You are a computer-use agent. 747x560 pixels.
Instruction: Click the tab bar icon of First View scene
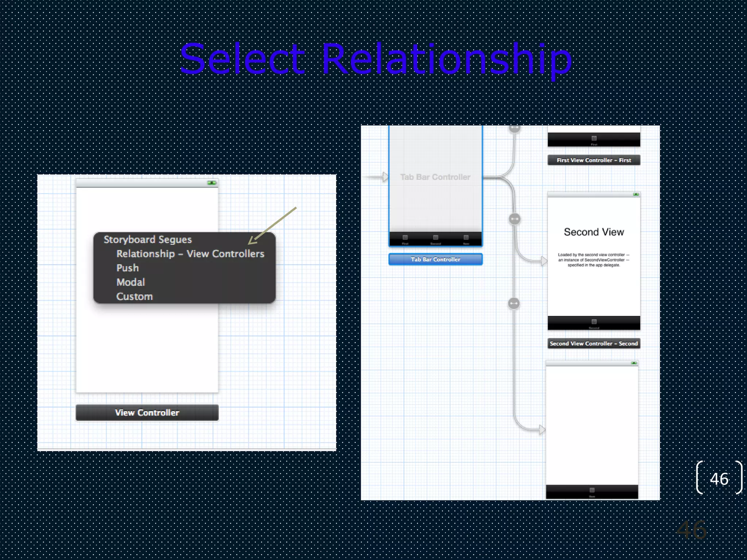(594, 139)
